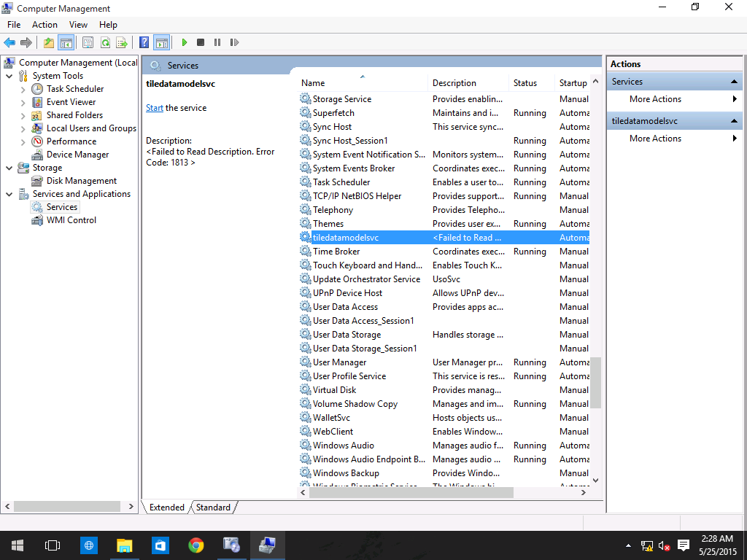
Task: Toggle the Show/Hide Action Pane toolbar icon
Action: [161, 42]
